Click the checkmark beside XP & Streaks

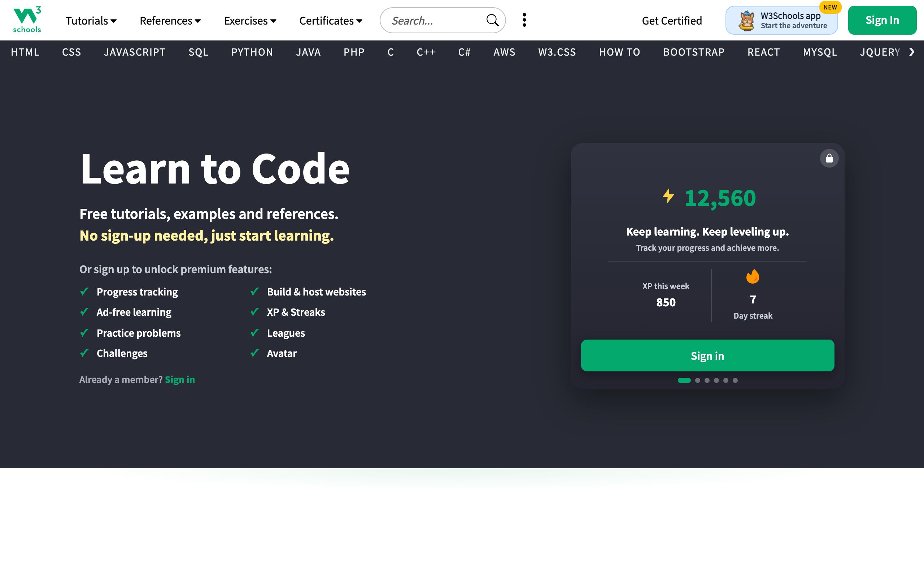coord(255,312)
